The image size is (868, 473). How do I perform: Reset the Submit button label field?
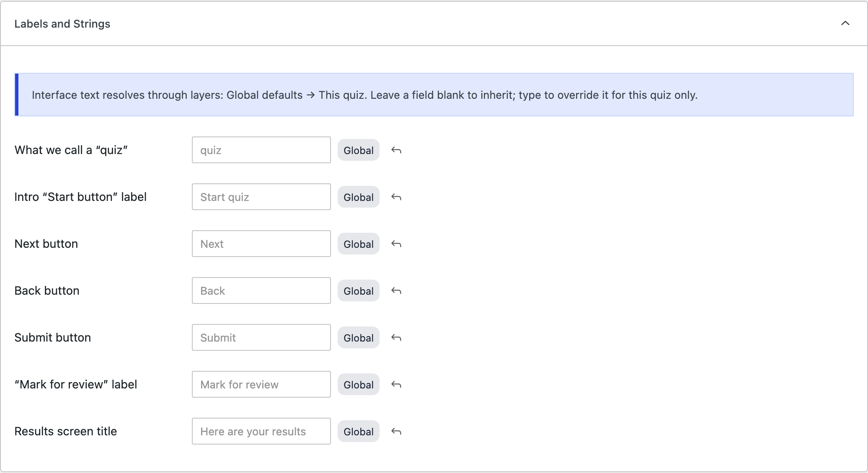(396, 337)
